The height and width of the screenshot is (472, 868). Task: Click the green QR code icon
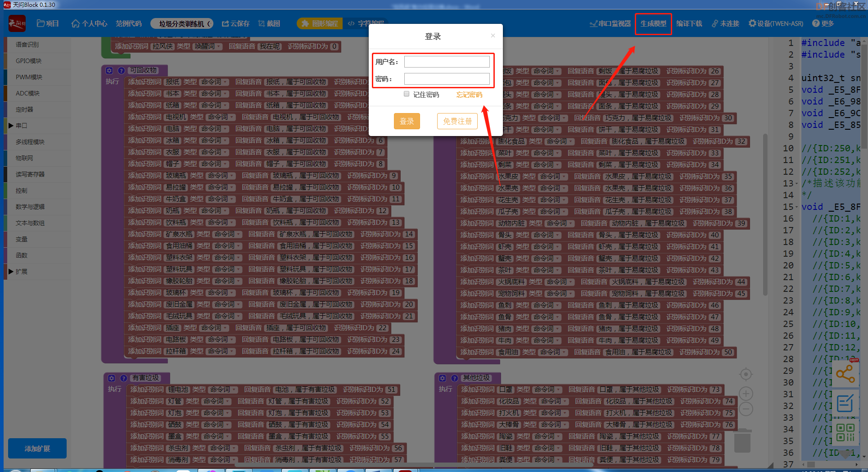click(x=845, y=432)
